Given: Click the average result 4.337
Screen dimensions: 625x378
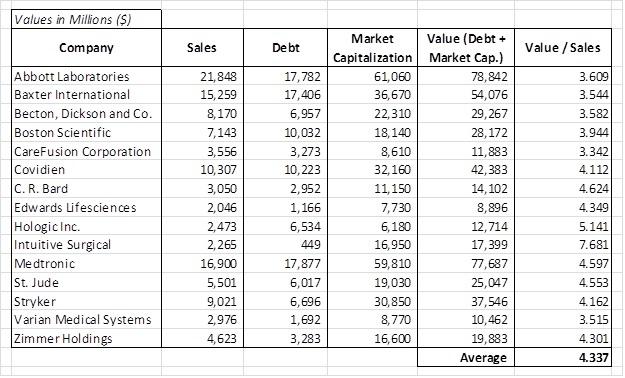Looking at the screenshot, I should click(x=562, y=357).
